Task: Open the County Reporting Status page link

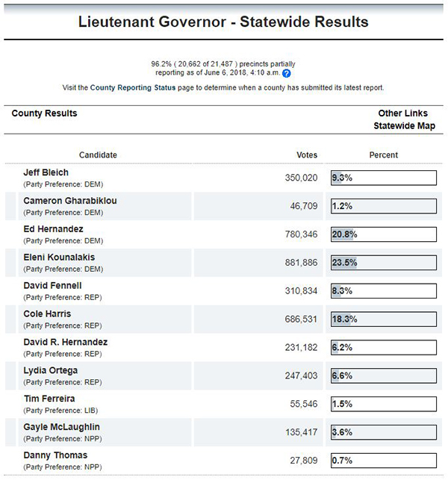Action: [x=133, y=87]
